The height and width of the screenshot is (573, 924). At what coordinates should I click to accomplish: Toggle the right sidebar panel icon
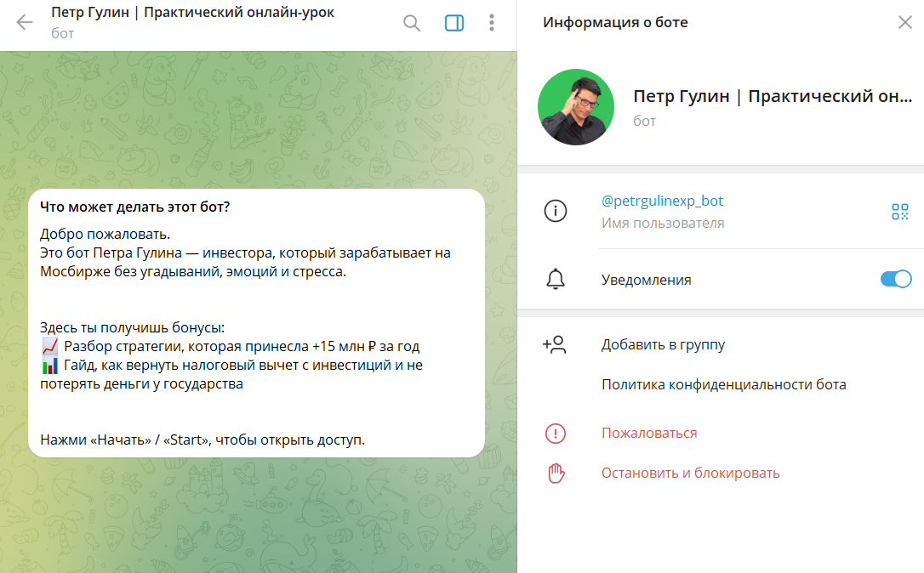point(454,23)
